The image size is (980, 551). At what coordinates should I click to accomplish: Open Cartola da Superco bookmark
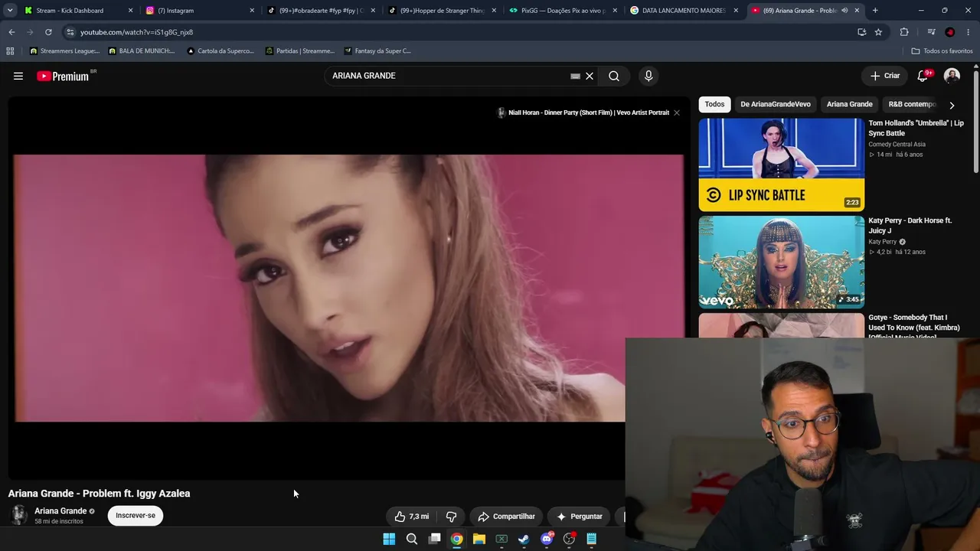[x=220, y=51]
